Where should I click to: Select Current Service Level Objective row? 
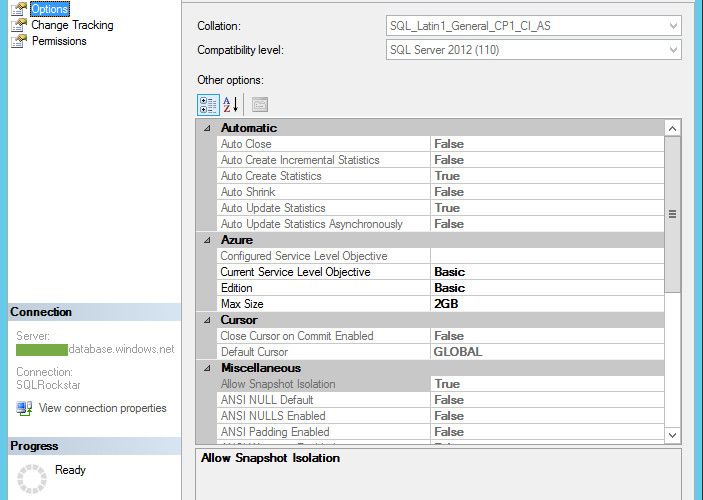point(440,272)
